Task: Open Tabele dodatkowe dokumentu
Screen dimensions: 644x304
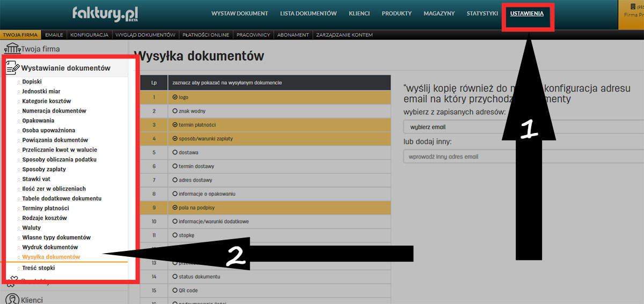Action: (62, 198)
